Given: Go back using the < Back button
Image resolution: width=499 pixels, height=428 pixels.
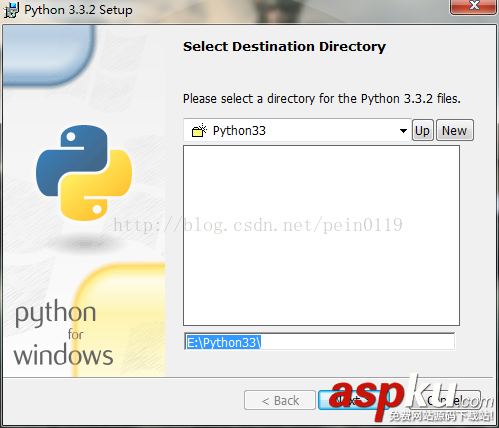Looking at the screenshot, I should pyautogui.click(x=280, y=400).
